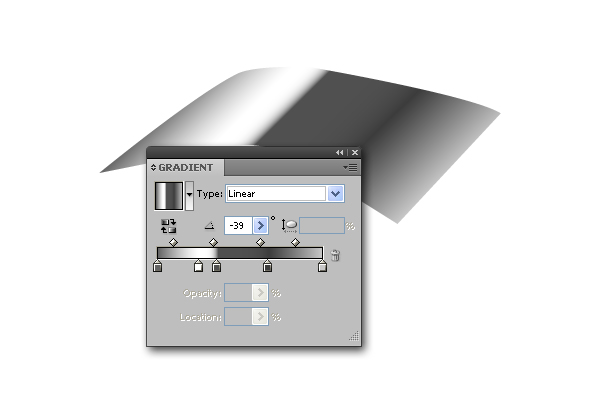Open the Gradient panel options menu
The image size is (600, 400).
click(x=350, y=168)
